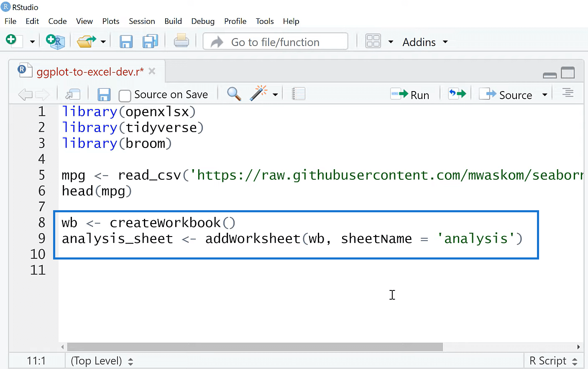Click the Code Tools magic wand icon

tap(258, 93)
